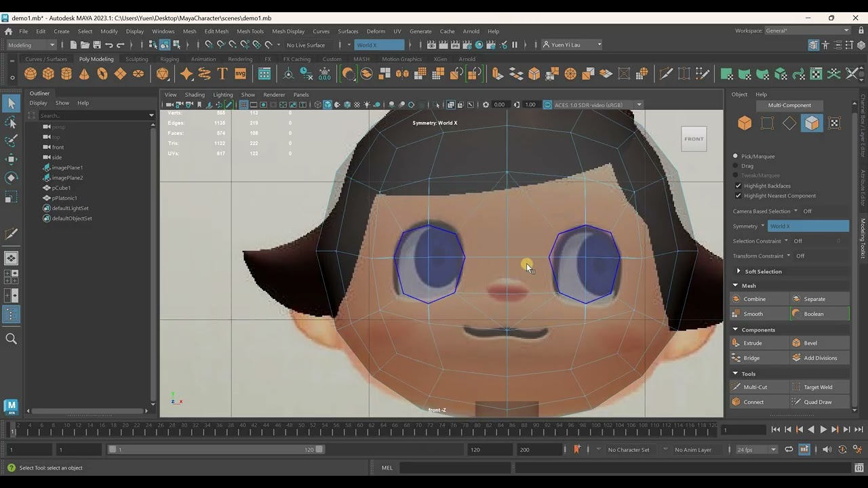This screenshot has width=868, height=488.
Task: Open the World X symmetry dropdown in toolbar
Action: point(380,45)
